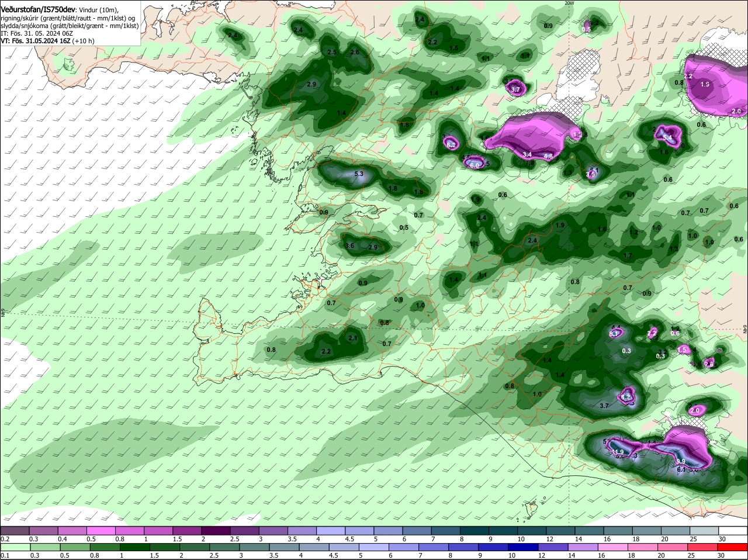Click the red rain swatch starting at 30
748x560 pixels.
[731, 547]
